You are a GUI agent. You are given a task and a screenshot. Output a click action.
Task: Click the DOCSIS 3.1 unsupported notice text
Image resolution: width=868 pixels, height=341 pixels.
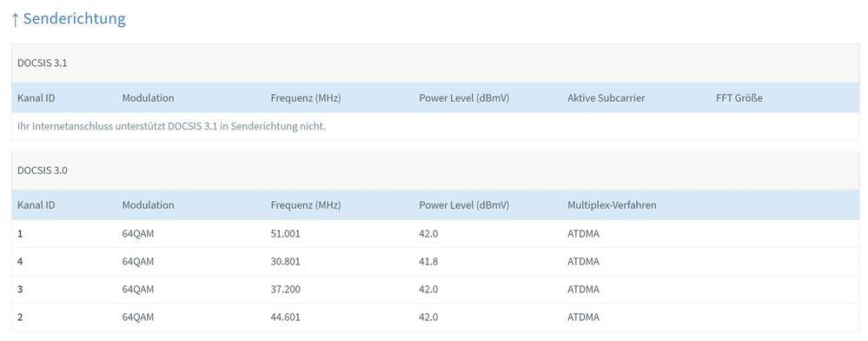172,126
